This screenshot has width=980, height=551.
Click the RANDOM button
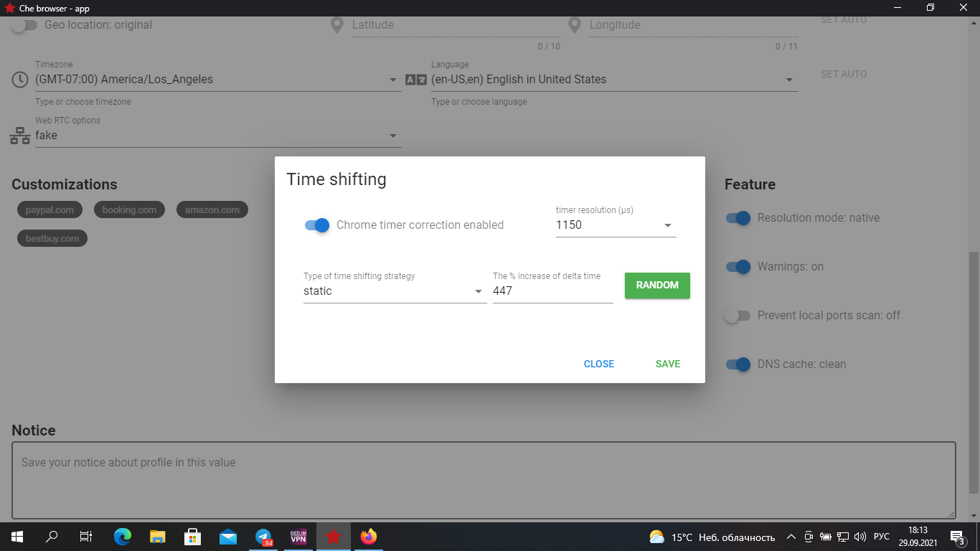coord(657,286)
